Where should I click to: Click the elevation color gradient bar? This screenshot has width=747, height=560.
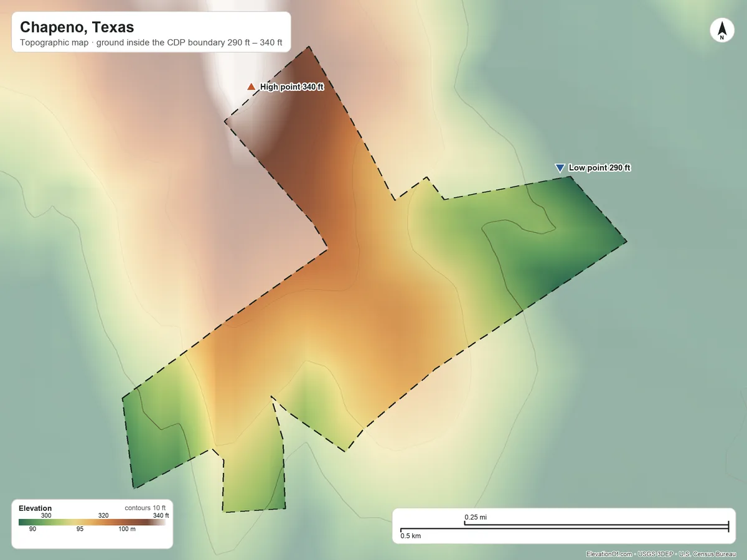[92, 523]
